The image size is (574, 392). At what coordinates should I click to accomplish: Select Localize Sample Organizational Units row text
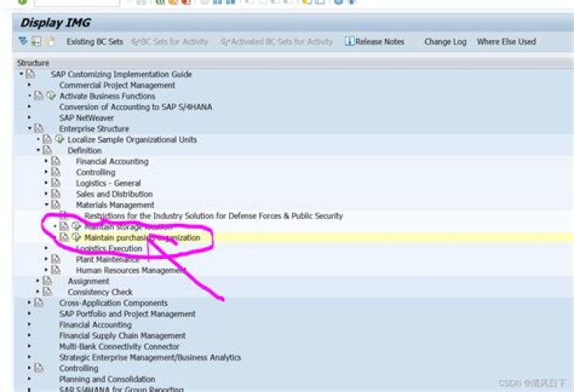click(132, 139)
